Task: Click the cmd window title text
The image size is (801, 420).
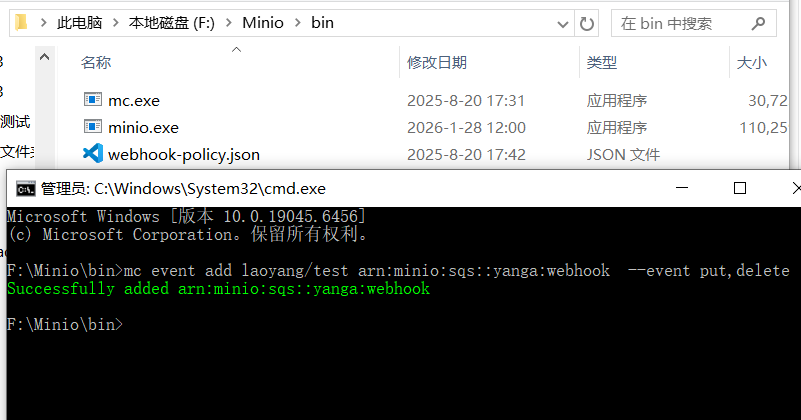Action: pyautogui.click(x=183, y=189)
